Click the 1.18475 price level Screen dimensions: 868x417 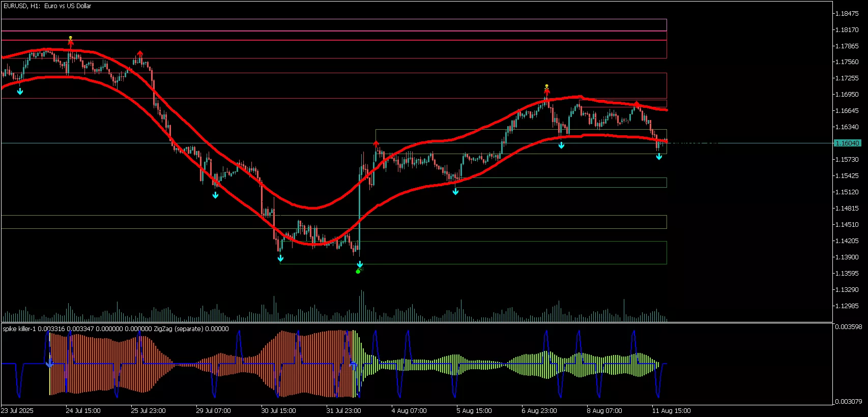coord(847,13)
